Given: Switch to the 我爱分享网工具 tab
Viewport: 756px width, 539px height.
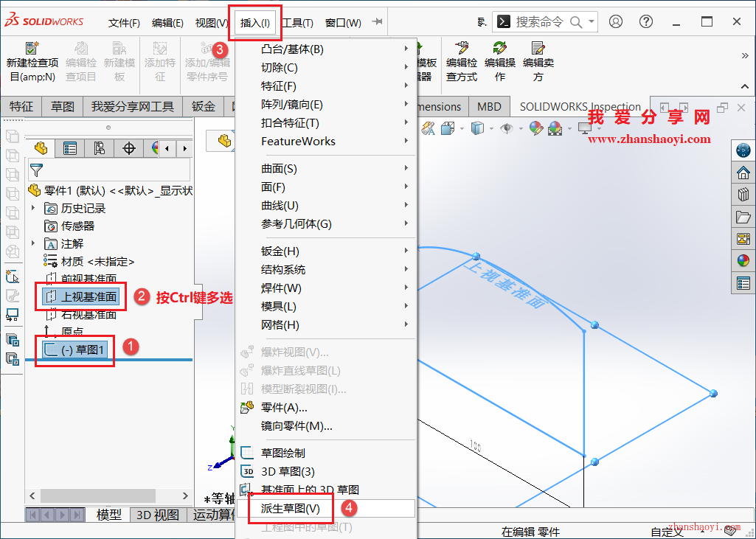Looking at the screenshot, I should (133, 106).
